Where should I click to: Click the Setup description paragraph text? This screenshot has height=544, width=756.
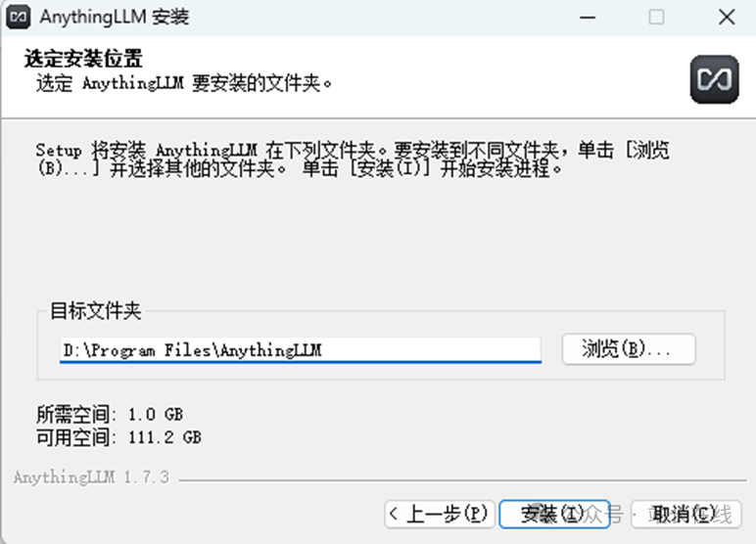click(353, 159)
